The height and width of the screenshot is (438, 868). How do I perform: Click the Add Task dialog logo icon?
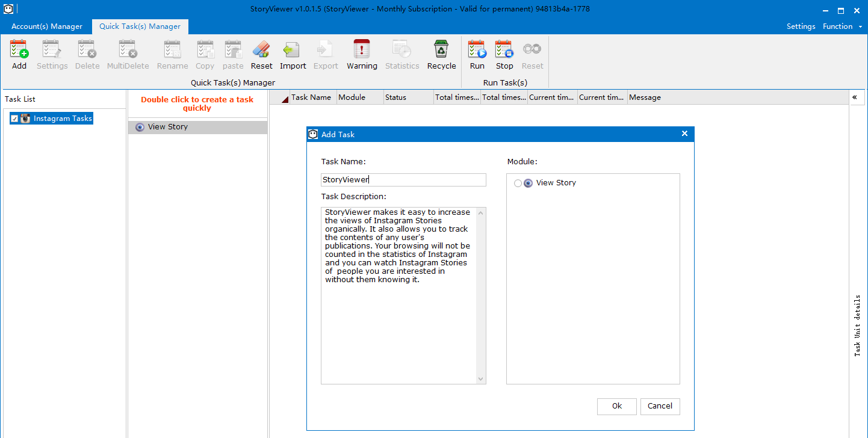313,134
